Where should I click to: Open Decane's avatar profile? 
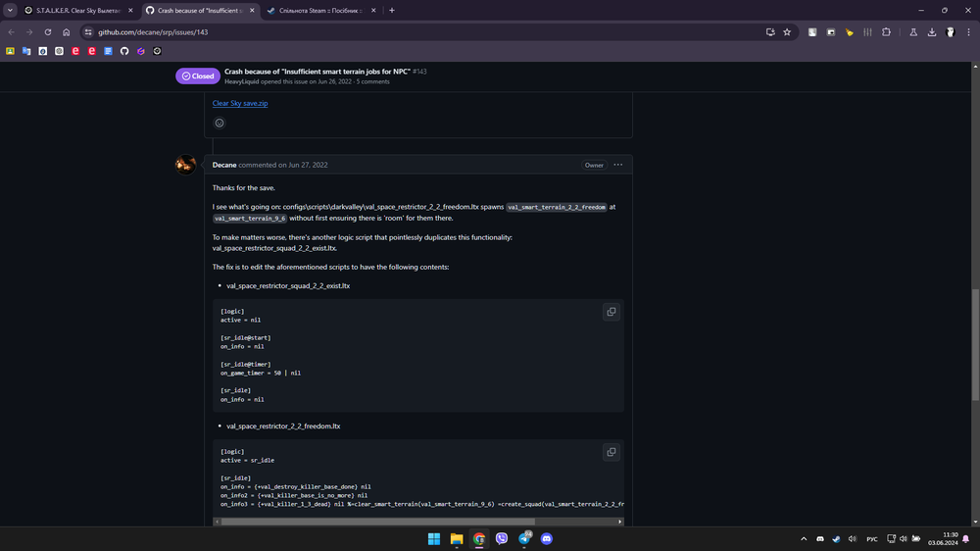185,165
